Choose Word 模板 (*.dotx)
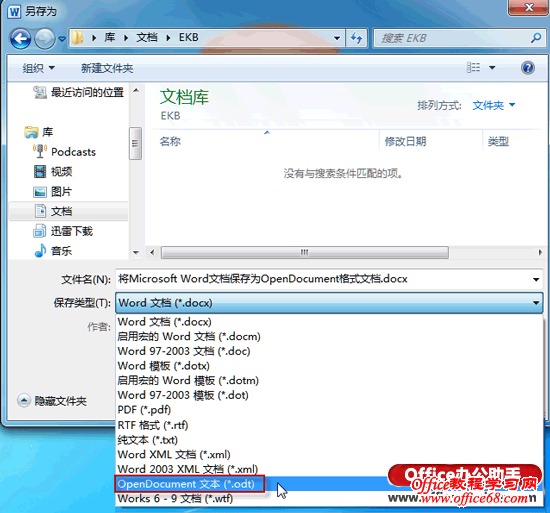Screen dimensions: 550x513 pos(329,366)
